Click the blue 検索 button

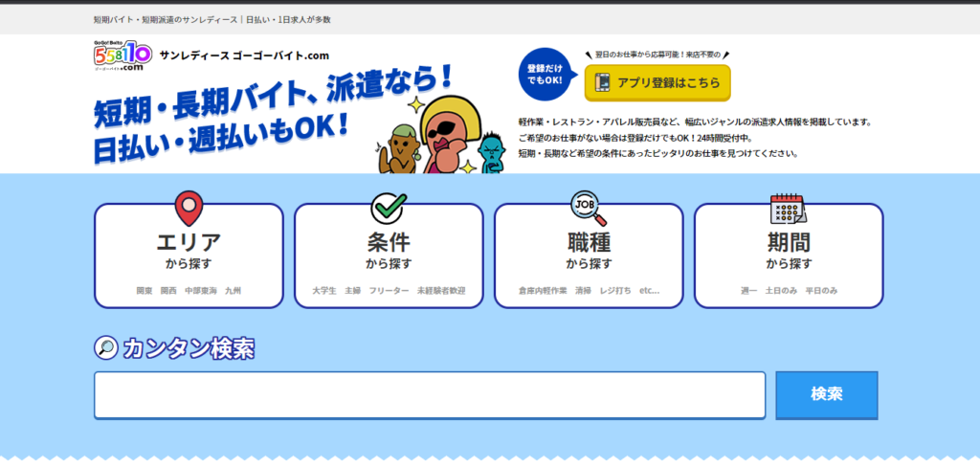[827, 395]
